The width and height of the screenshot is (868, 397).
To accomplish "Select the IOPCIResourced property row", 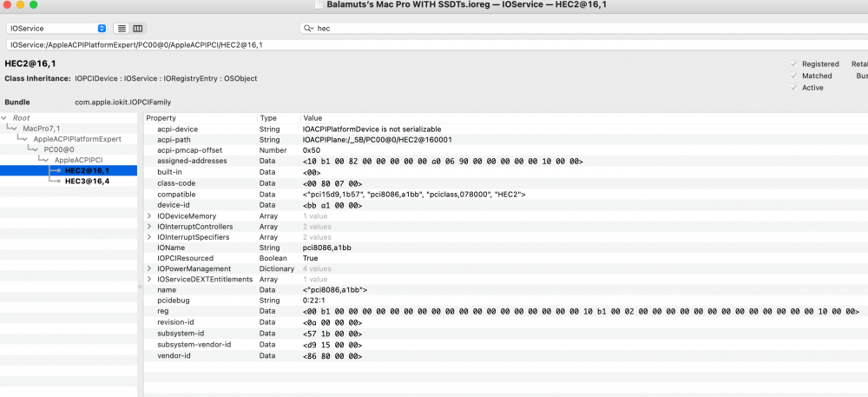I will (506, 258).
